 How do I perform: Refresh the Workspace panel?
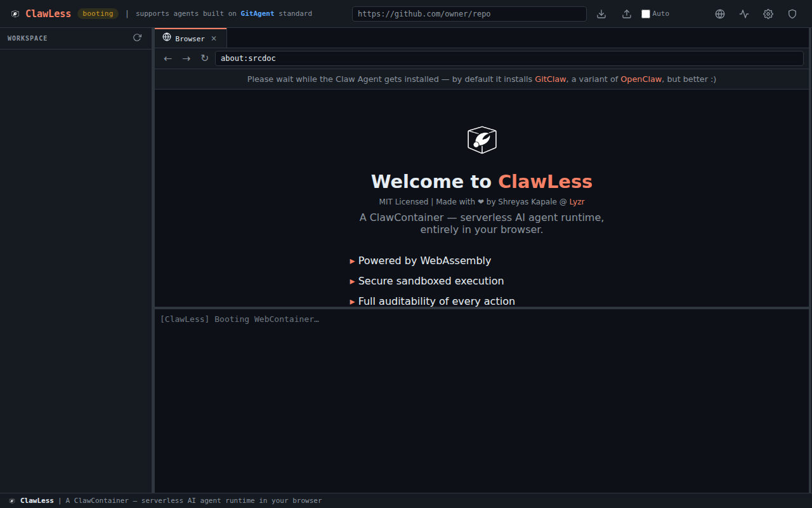click(137, 38)
